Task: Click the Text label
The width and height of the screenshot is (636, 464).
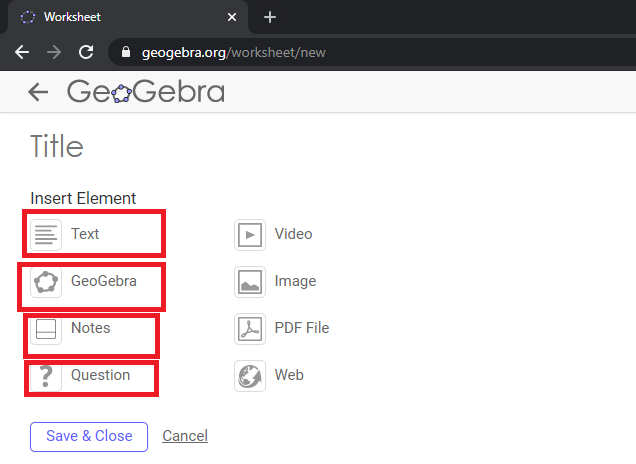Action: (x=85, y=234)
